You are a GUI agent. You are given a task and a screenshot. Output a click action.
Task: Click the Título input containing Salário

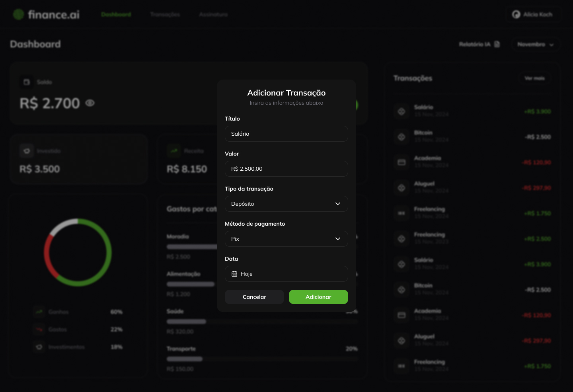pos(286,134)
